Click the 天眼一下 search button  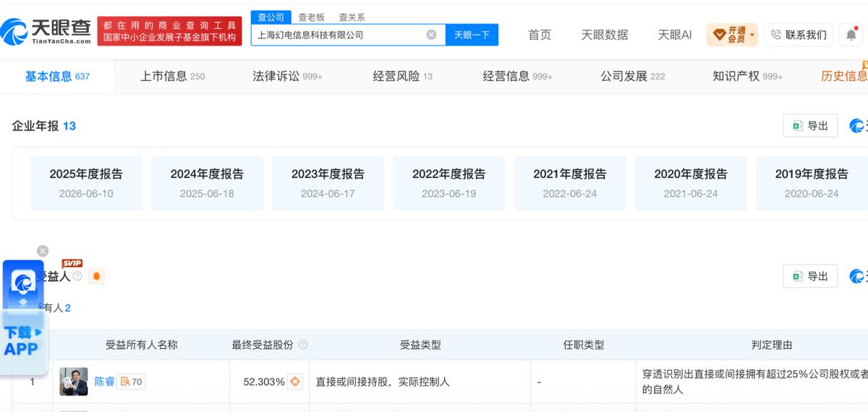(x=472, y=35)
